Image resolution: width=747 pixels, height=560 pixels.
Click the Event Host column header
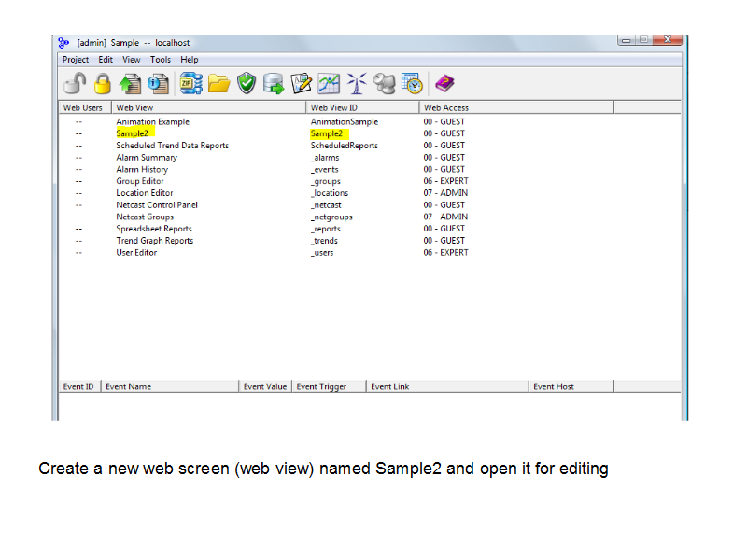pyautogui.click(x=571, y=386)
